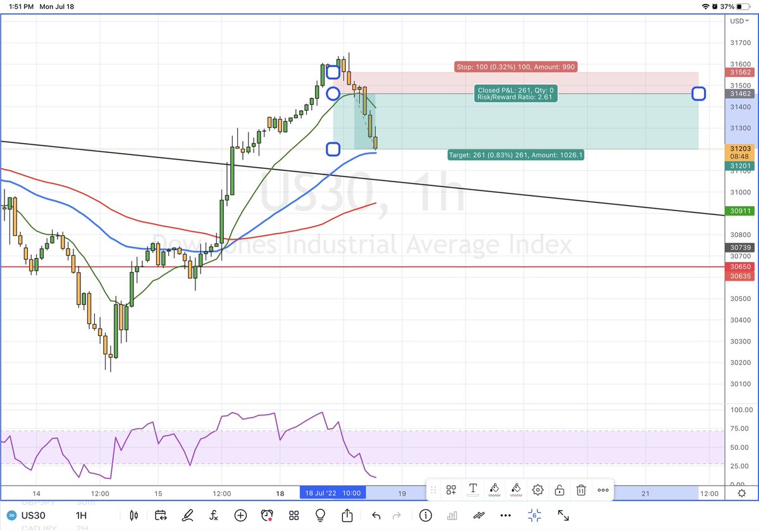Tap the battery 37% status indicator

[x=734, y=6]
